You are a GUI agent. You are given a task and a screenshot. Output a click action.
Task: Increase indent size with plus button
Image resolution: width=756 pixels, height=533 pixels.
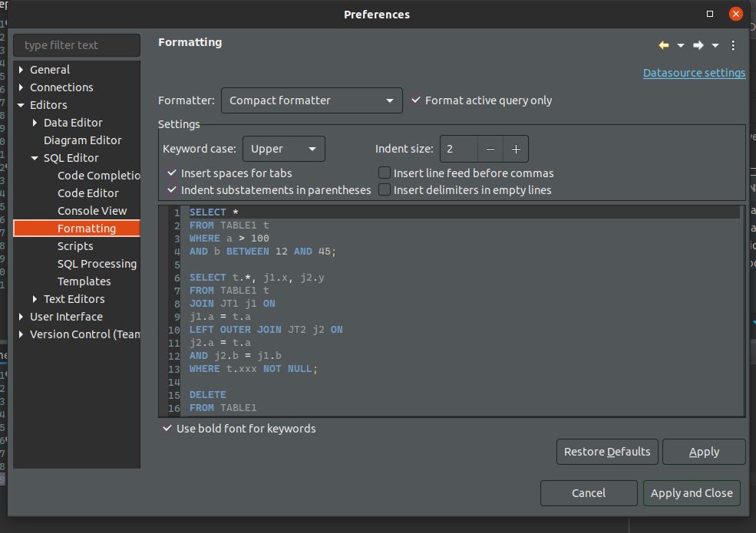point(516,149)
